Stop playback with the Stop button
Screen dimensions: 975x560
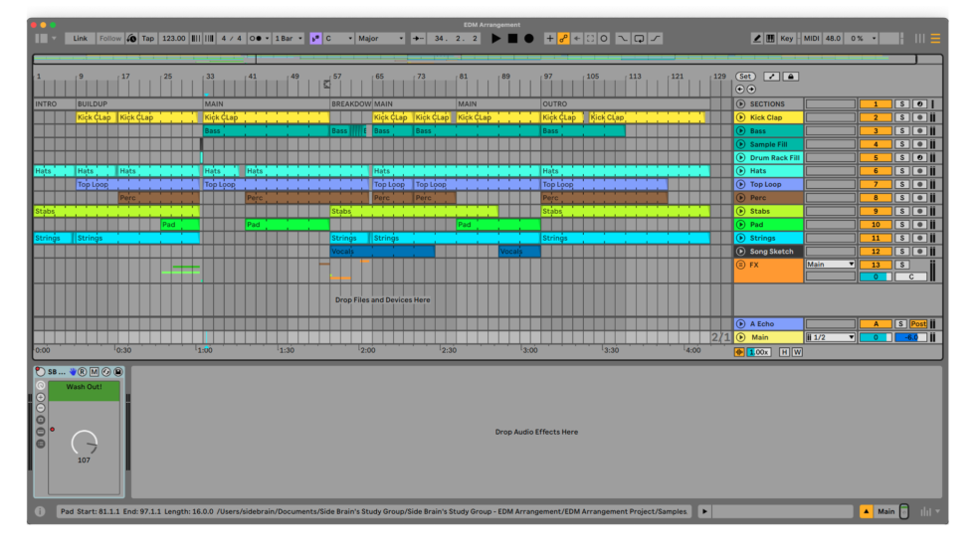pyautogui.click(x=512, y=39)
